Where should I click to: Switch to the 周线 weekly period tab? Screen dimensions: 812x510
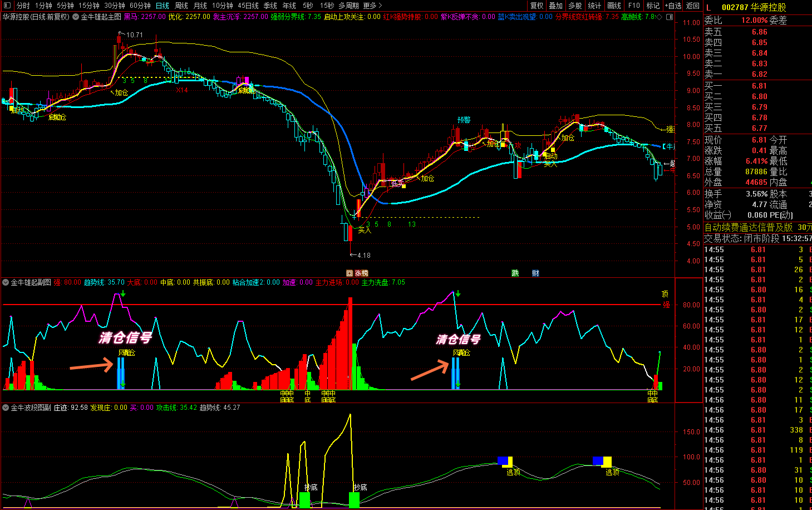pos(181,6)
